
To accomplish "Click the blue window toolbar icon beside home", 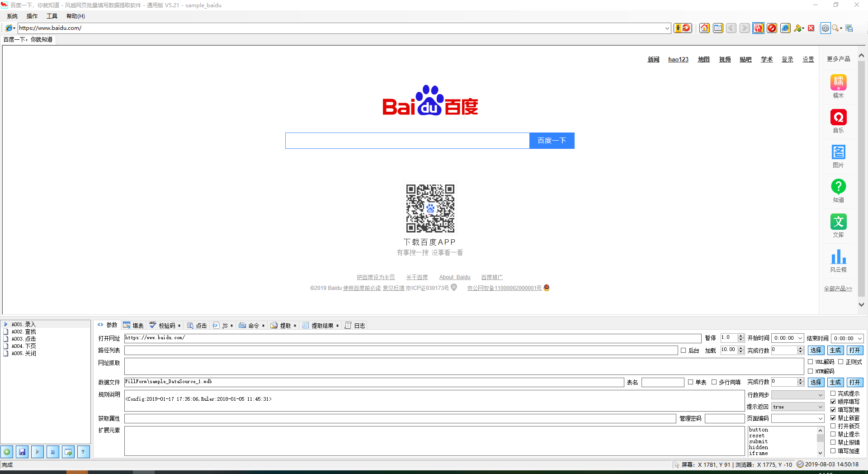I will (x=718, y=28).
